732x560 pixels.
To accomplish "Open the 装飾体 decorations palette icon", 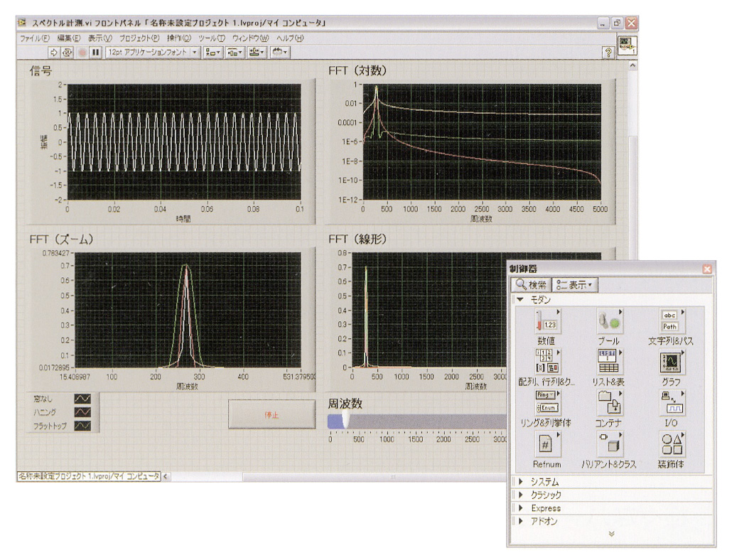I will click(672, 444).
